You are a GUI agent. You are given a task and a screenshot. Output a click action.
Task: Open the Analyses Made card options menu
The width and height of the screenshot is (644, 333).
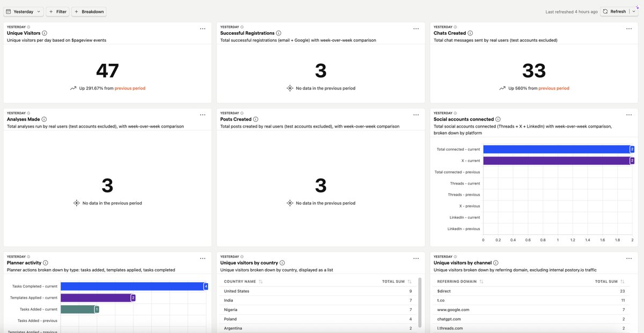(203, 115)
